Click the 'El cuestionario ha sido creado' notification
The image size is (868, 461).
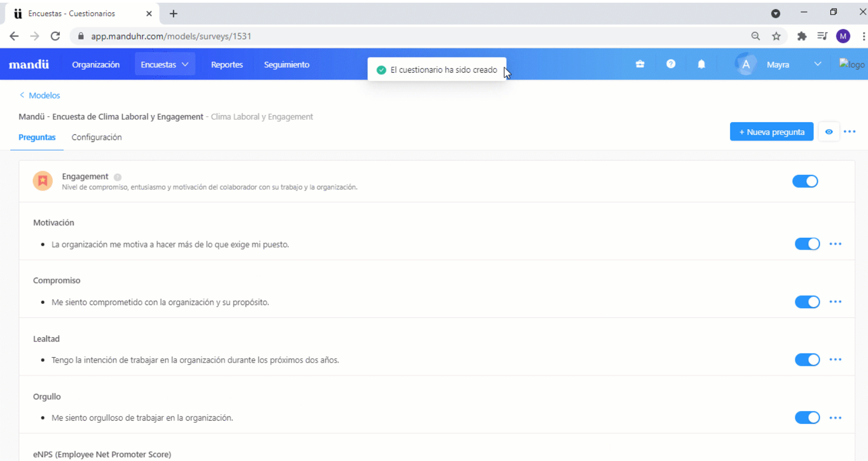[437, 70]
